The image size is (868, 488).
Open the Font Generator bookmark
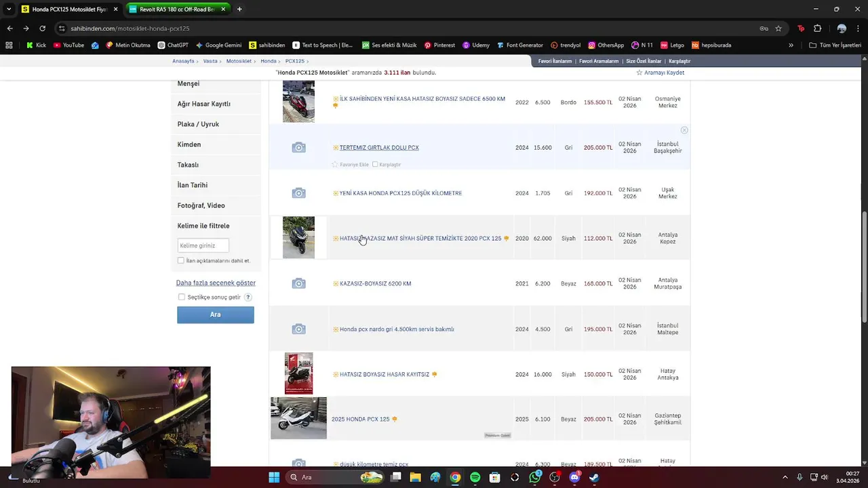click(519, 45)
